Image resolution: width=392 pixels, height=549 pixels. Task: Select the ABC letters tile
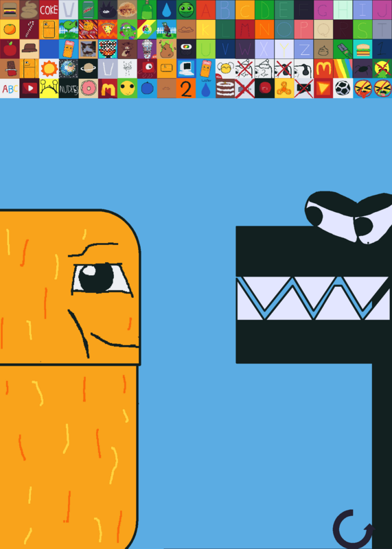point(10,89)
